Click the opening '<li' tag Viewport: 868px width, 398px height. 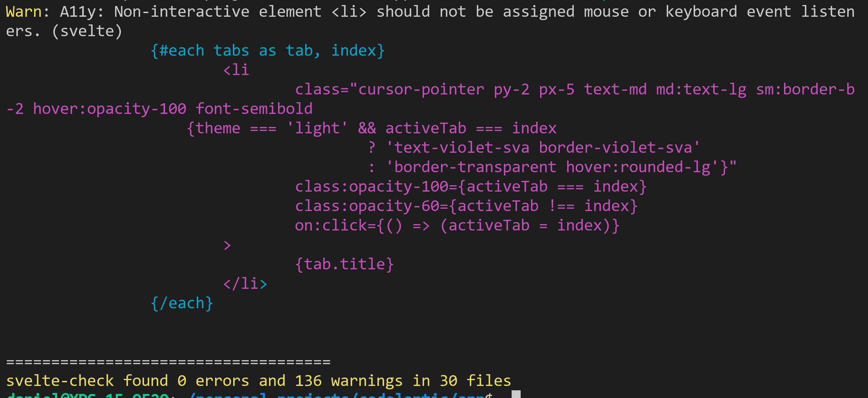(x=236, y=70)
